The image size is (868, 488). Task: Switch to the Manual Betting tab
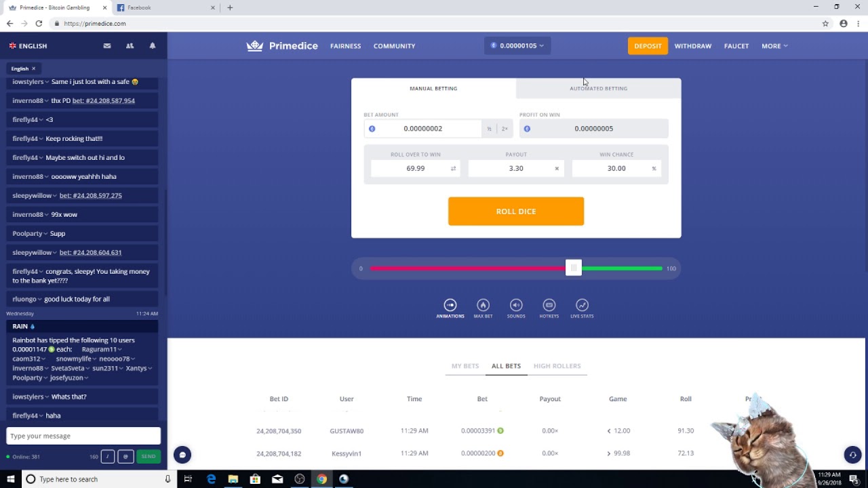click(x=433, y=88)
